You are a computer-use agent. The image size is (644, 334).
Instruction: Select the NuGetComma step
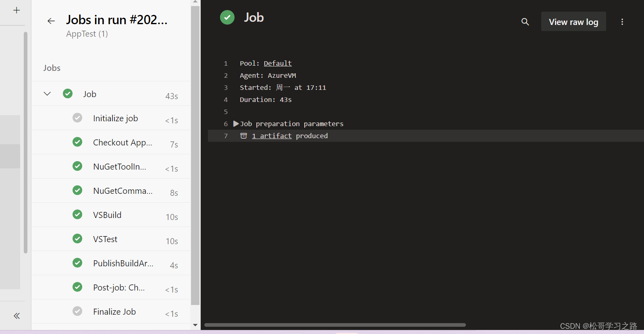pos(111,191)
